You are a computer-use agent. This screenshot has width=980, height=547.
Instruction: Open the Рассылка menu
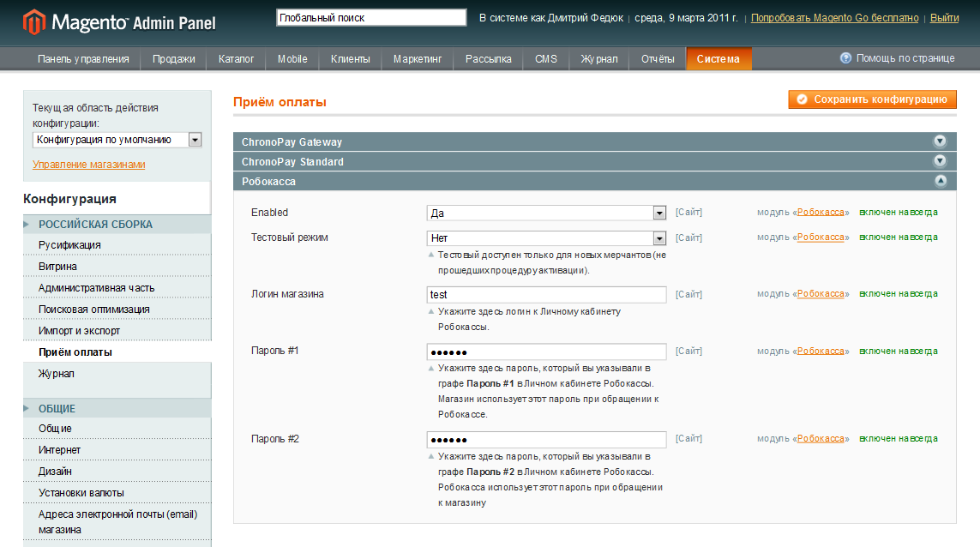tap(488, 59)
